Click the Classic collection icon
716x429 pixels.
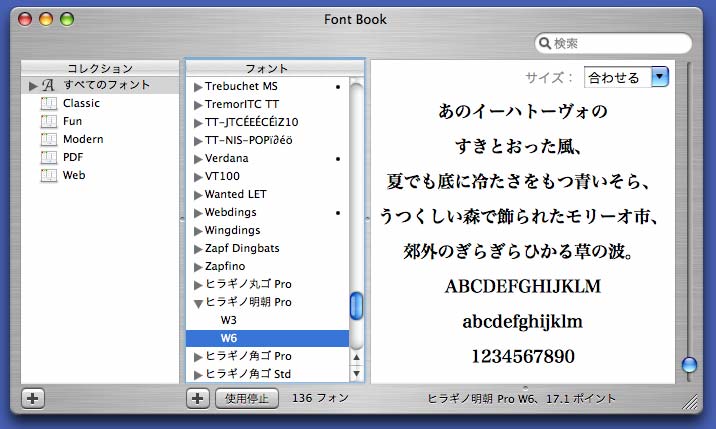(48, 104)
